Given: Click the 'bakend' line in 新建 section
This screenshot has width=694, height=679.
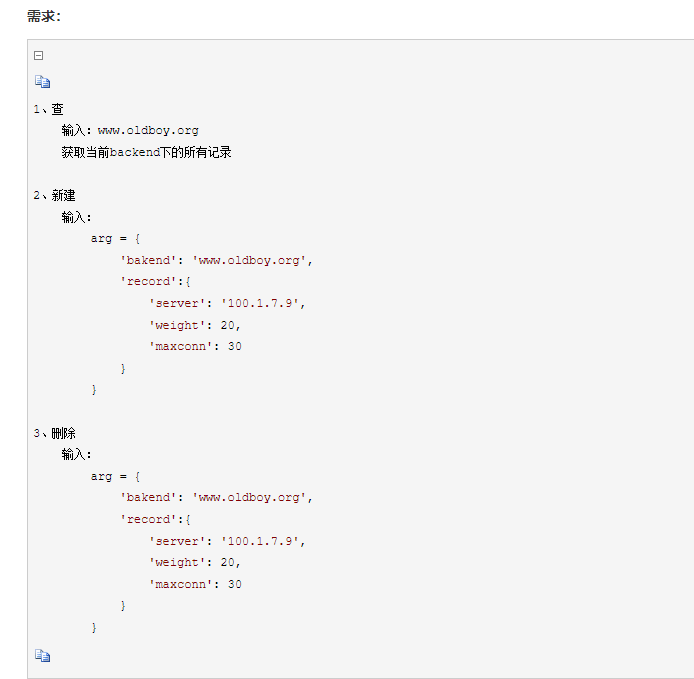Looking at the screenshot, I should tap(217, 260).
